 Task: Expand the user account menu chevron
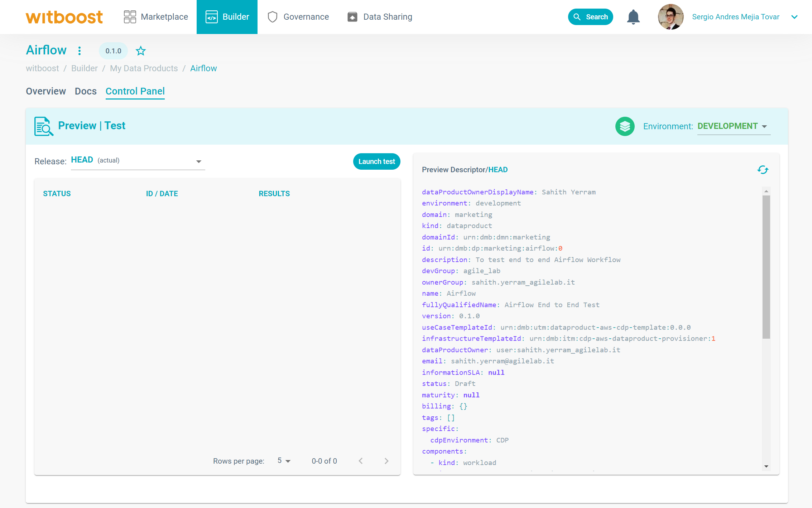tap(794, 17)
